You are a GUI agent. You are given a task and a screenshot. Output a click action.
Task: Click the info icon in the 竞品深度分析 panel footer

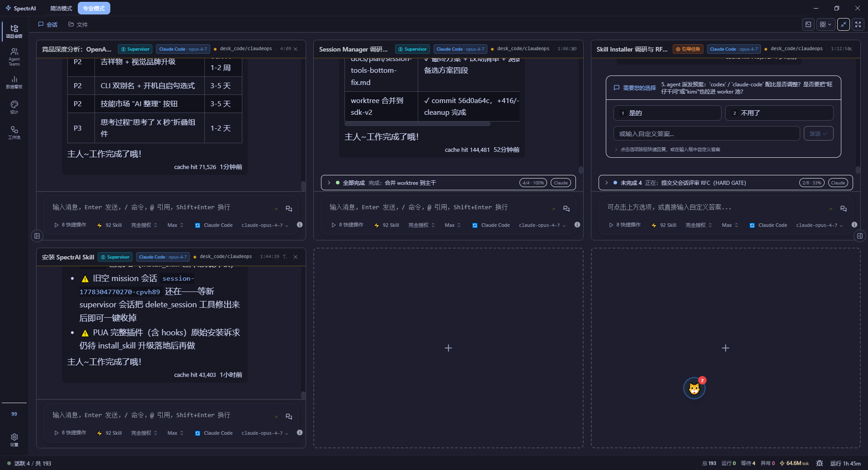300,225
